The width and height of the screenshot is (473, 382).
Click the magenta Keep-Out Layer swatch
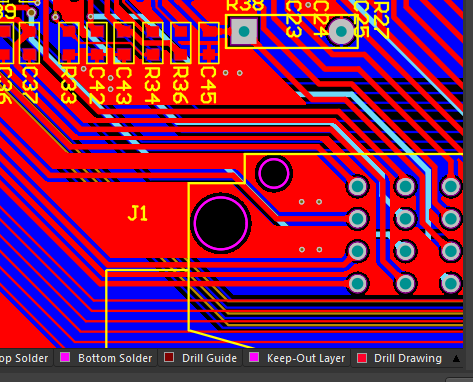pos(254,358)
